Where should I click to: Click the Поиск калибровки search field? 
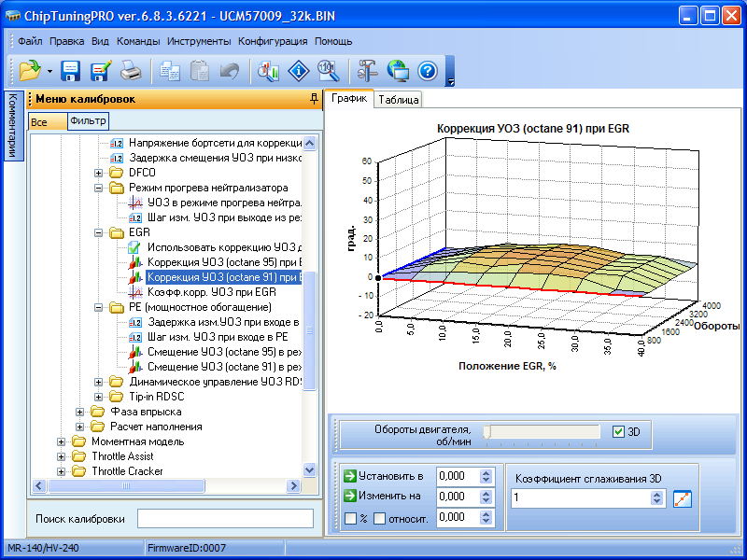tap(225, 519)
